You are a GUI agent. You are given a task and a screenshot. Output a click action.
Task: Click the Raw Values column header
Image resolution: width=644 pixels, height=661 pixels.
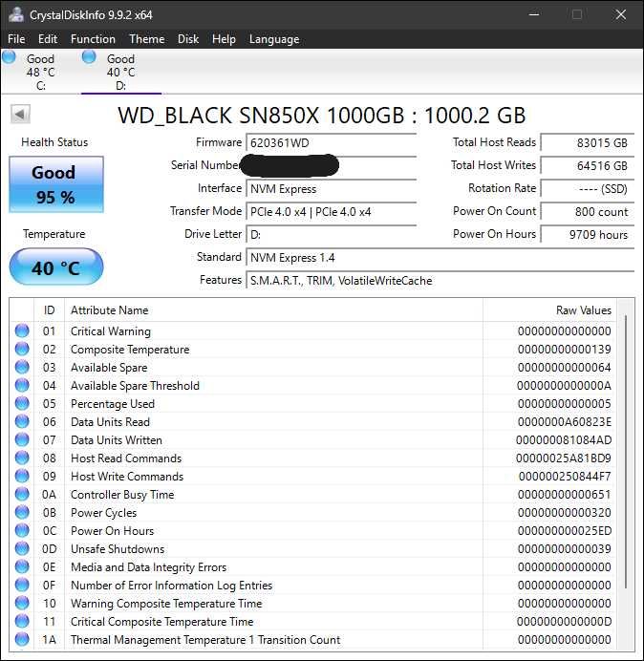click(x=549, y=310)
